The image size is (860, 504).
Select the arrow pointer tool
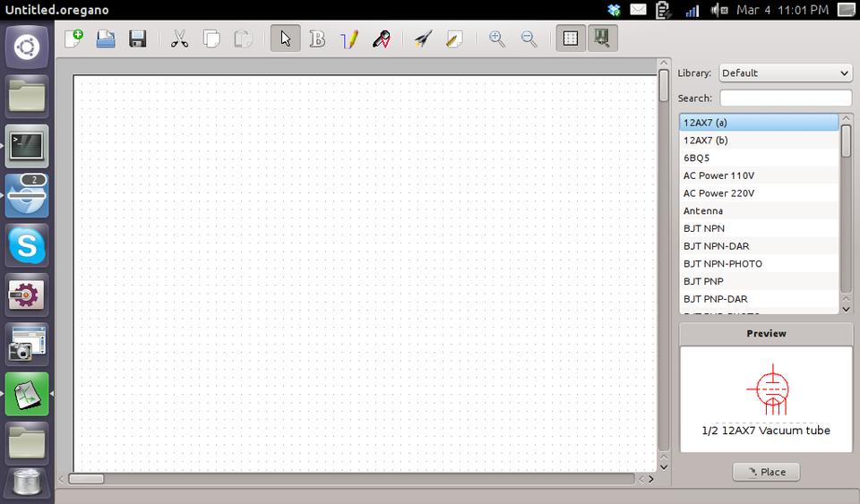pos(286,39)
